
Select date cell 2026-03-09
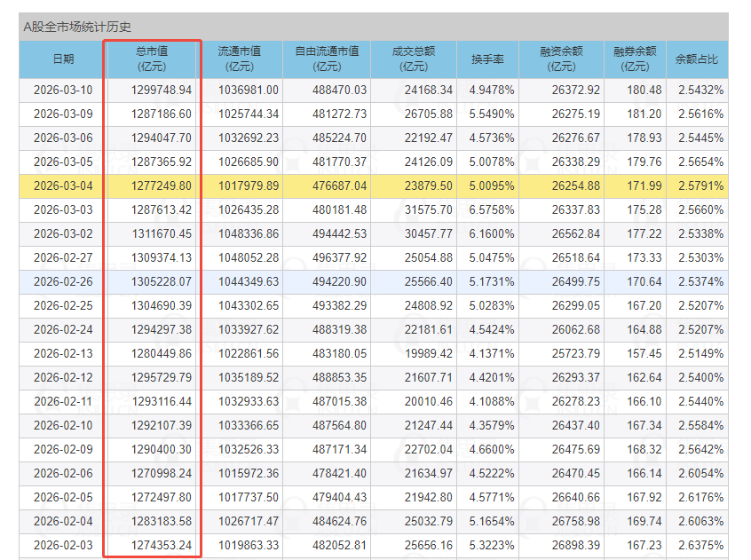(63, 114)
